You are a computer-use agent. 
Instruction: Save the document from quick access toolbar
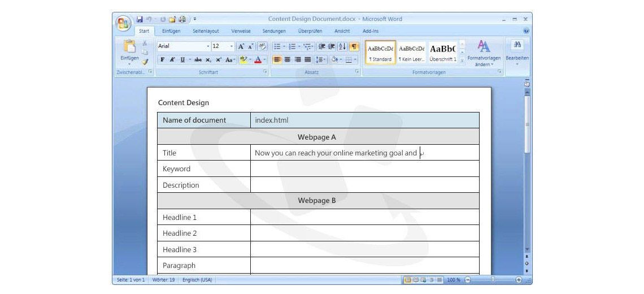140,19
